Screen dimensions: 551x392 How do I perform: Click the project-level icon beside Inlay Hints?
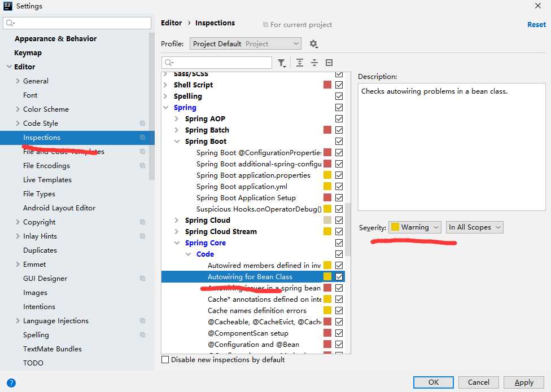click(142, 236)
